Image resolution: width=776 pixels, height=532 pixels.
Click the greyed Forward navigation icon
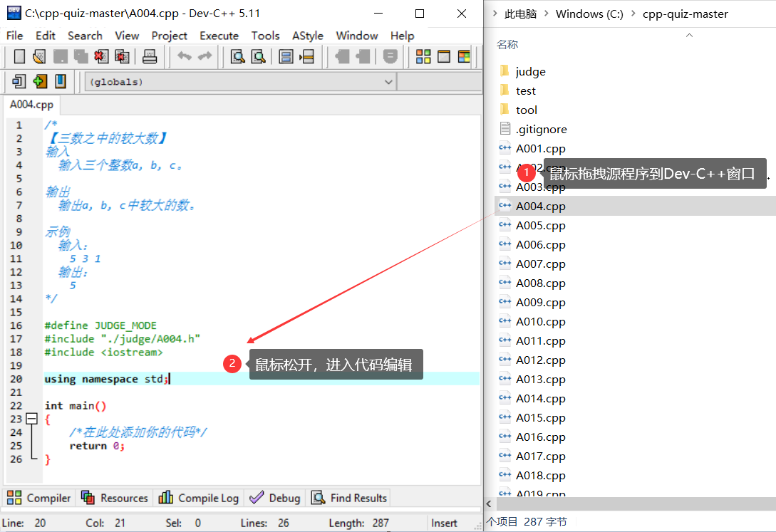click(363, 56)
